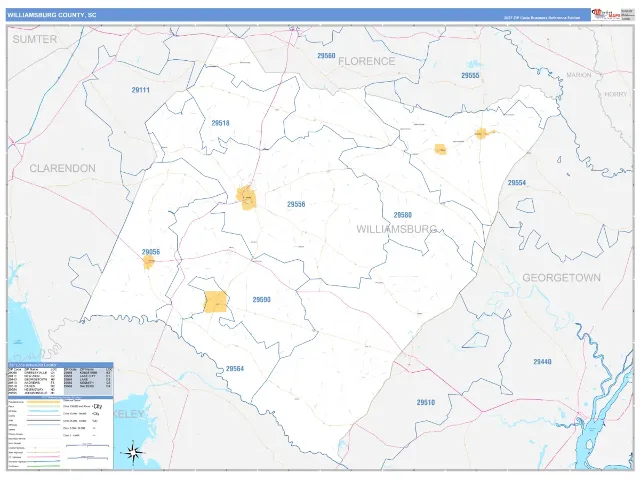Click the CLARENDON county label
Screen dimensions: 640x480
(x=62, y=168)
